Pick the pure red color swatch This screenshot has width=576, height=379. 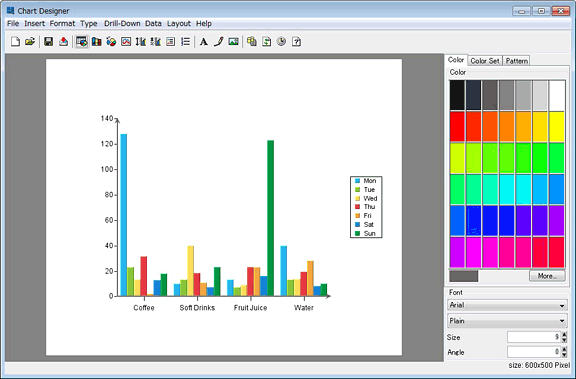(x=457, y=126)
